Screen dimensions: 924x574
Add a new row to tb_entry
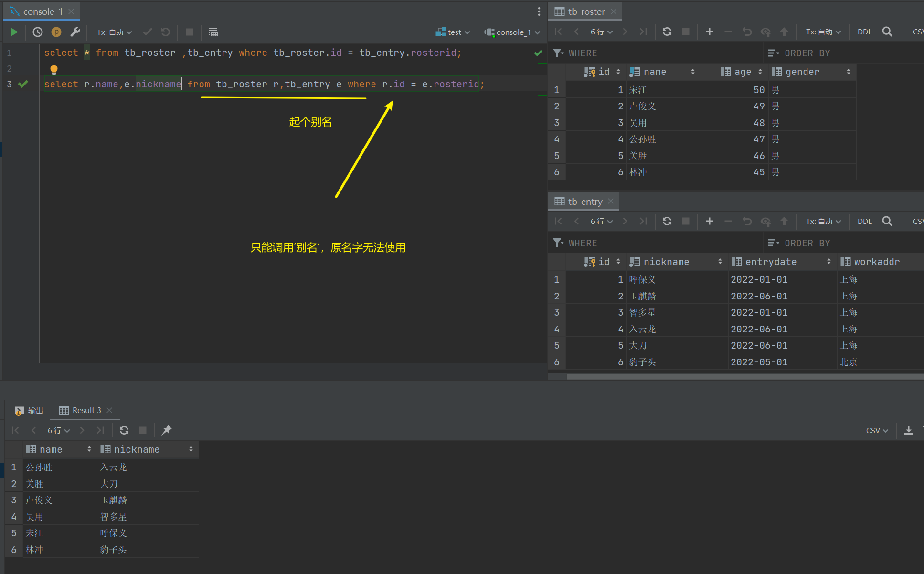pos(709,221)
